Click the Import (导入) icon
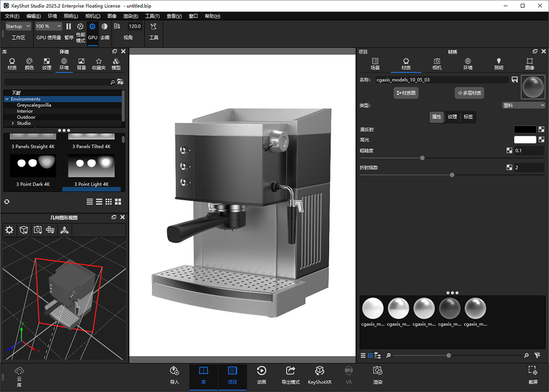This screenshot has width=549, height=392. click(174, 374)
